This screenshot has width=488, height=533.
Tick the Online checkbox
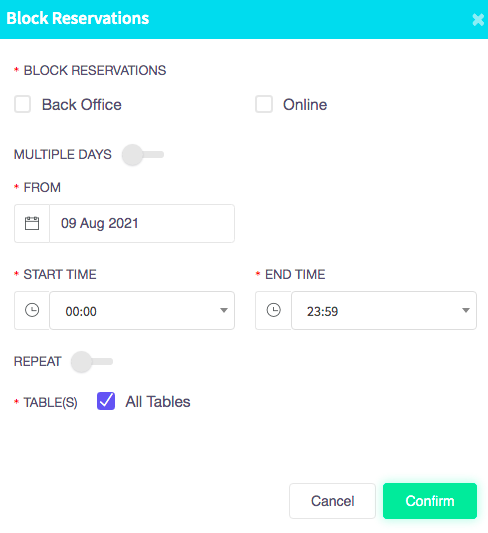pyautogui.click(x=264, y=104)
